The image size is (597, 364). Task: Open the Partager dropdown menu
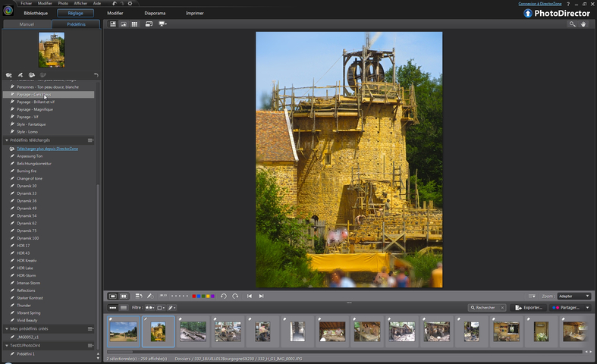point(569,307)
